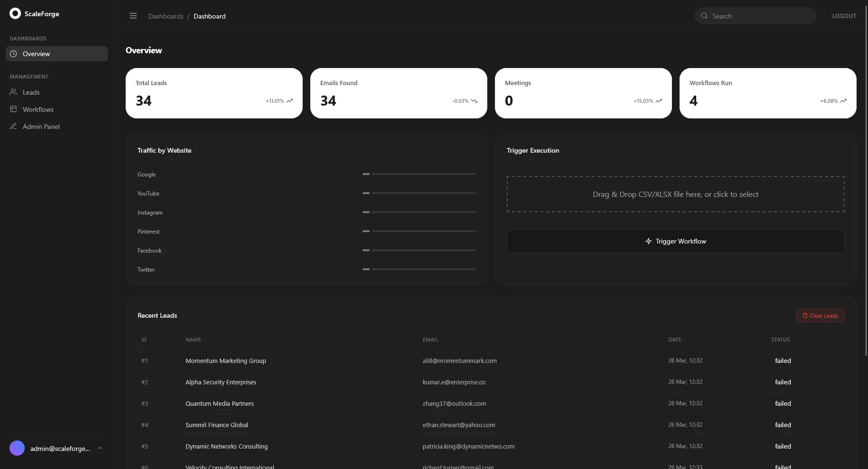The height and width of the screenshot is (469, 868).
Task: Click the email ethan.stewart@yahoo.com
Action: pyautogui.click(x=459, y=425)
